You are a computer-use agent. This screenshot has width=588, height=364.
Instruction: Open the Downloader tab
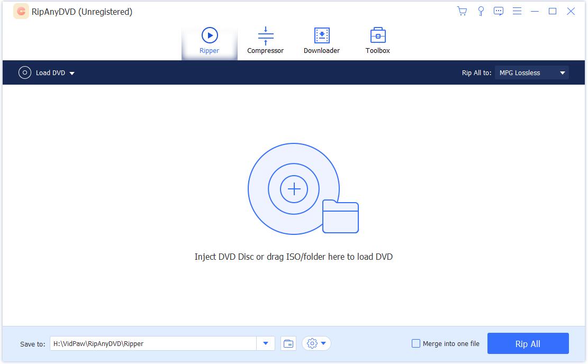(x=321, y=41)
